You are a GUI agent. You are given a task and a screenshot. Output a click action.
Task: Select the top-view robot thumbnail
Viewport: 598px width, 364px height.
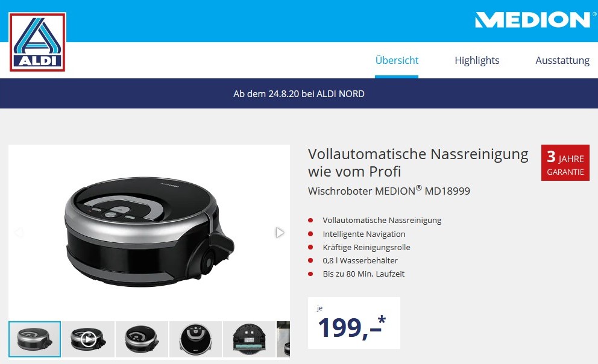[x=196, y=339]
